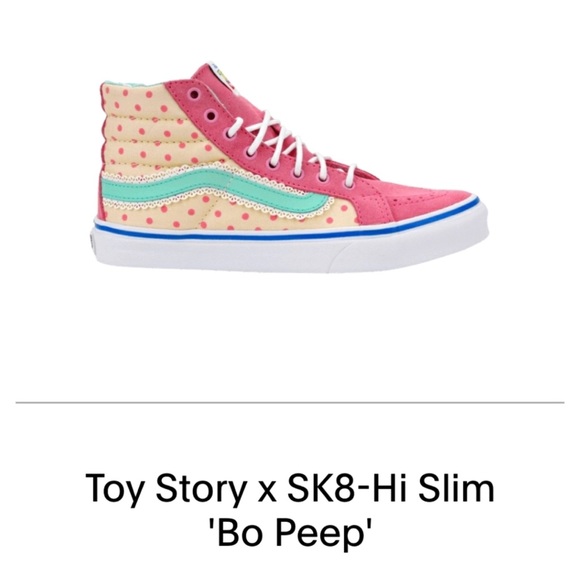Tap the blue foxing line above the sole
This screenshot has height=580, width=580.
coord(287,230)
